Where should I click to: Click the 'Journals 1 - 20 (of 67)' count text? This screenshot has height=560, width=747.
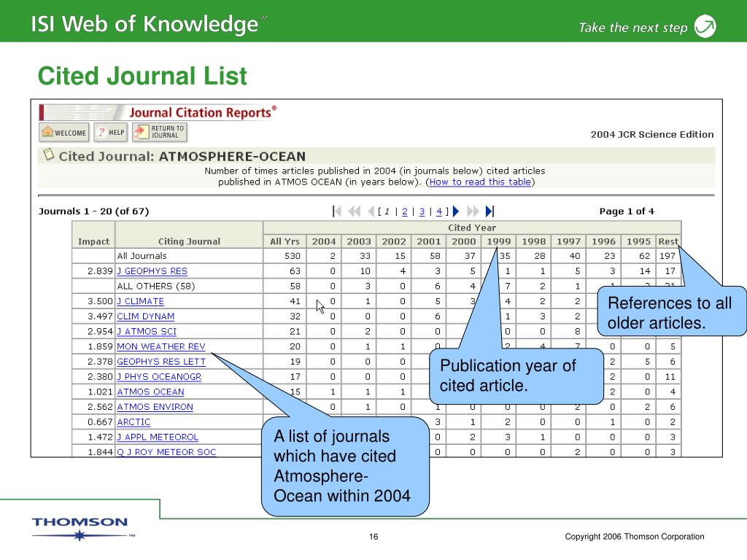coord(94,211)
